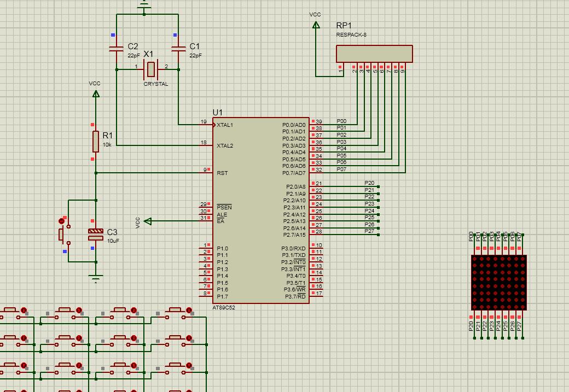Click the P0.7/AD7 pin label
This screenshot has height=392, width=569.
294,173
